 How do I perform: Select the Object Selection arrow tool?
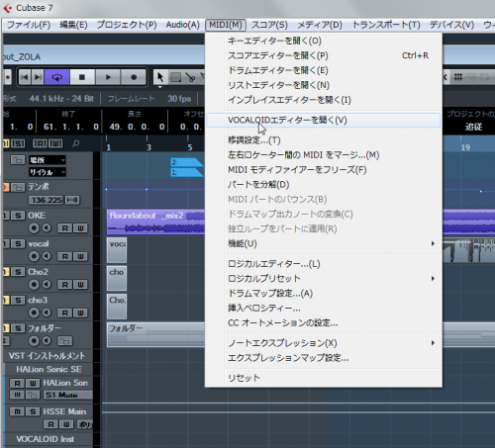[x=160, y=77]
